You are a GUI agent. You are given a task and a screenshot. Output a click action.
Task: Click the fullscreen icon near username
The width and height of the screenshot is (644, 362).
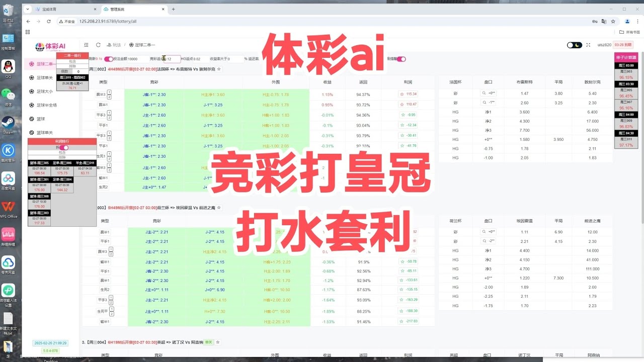[x=588, y=45]
